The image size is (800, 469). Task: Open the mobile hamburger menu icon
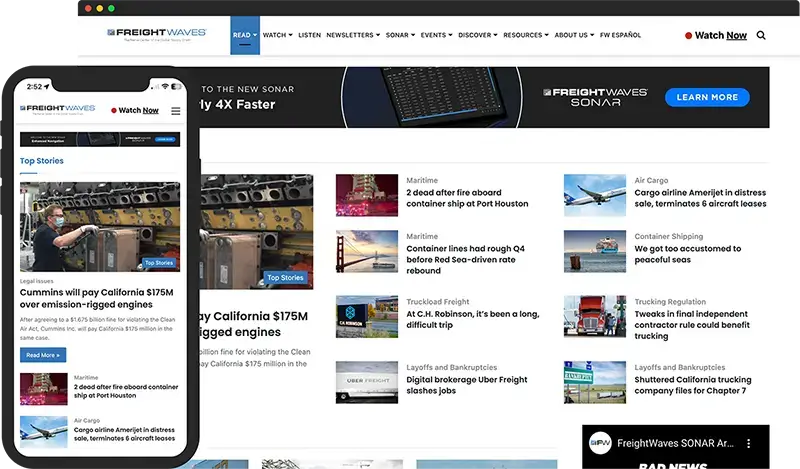click(x=176, y=111)
